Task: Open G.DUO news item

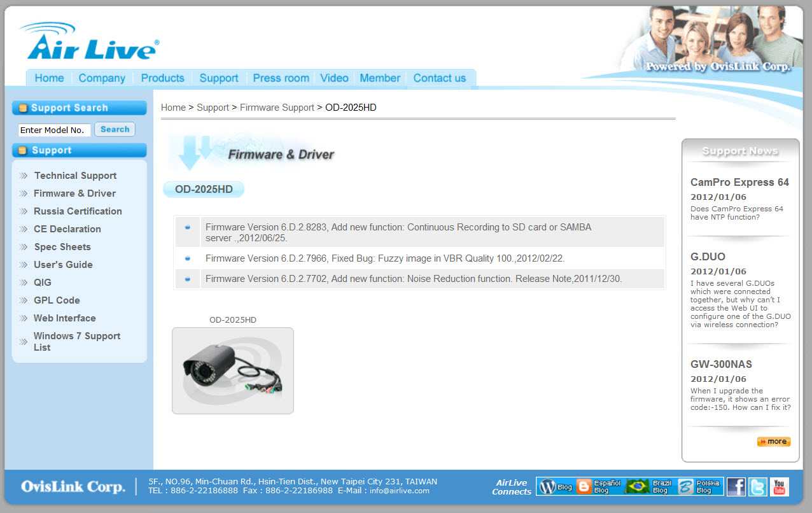Action: (x=708, y=256)
